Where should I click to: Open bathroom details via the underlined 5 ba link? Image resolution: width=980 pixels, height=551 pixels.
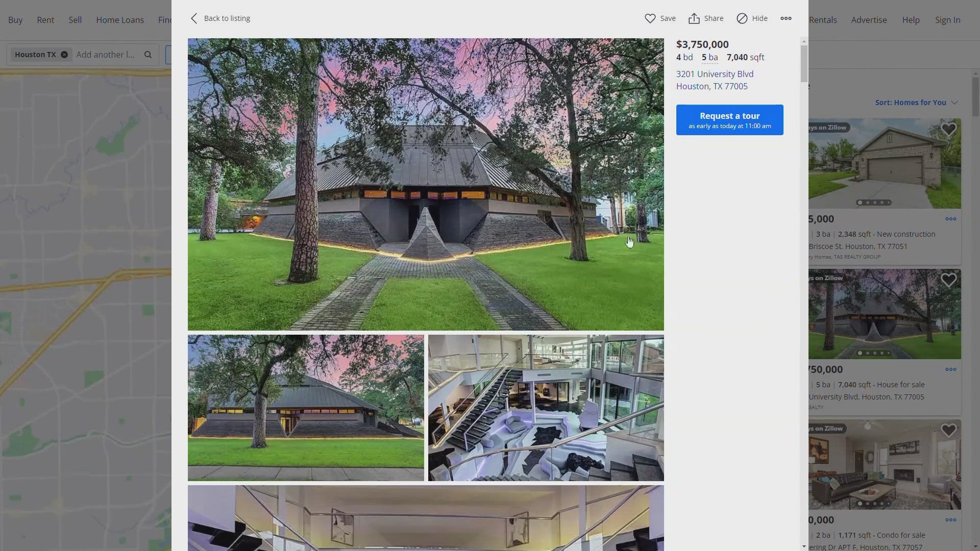pos(709,57)
